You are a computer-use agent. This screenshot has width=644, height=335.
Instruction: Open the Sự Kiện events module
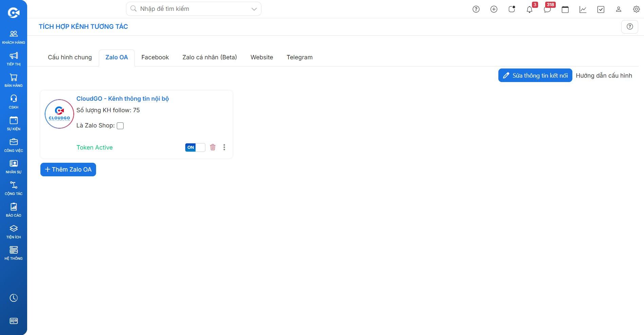14,124
